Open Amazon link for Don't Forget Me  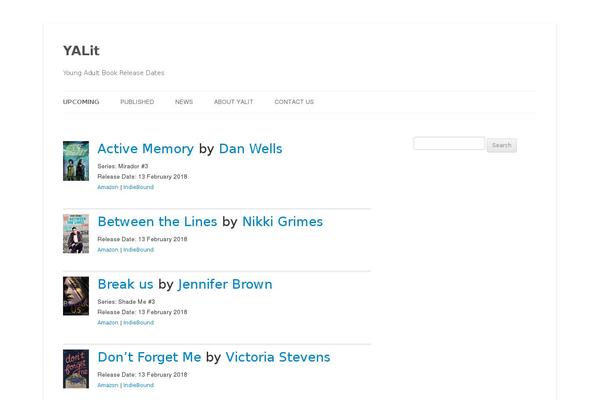pyautogui.click(x=108, y=385)
